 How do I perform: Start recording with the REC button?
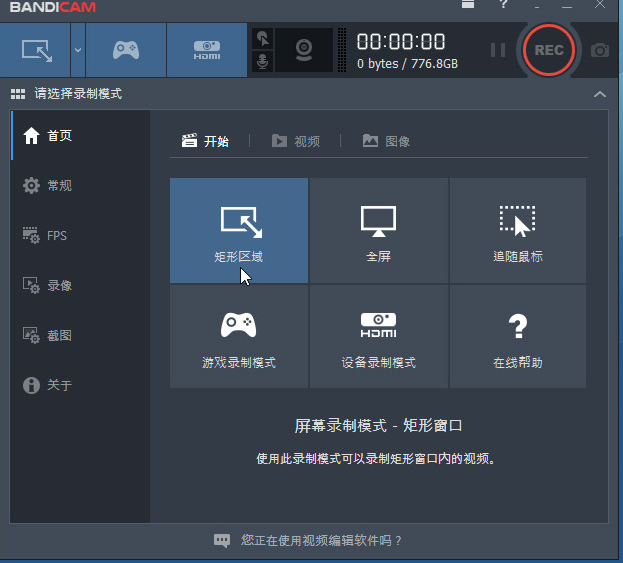click(x=549, y=50)
